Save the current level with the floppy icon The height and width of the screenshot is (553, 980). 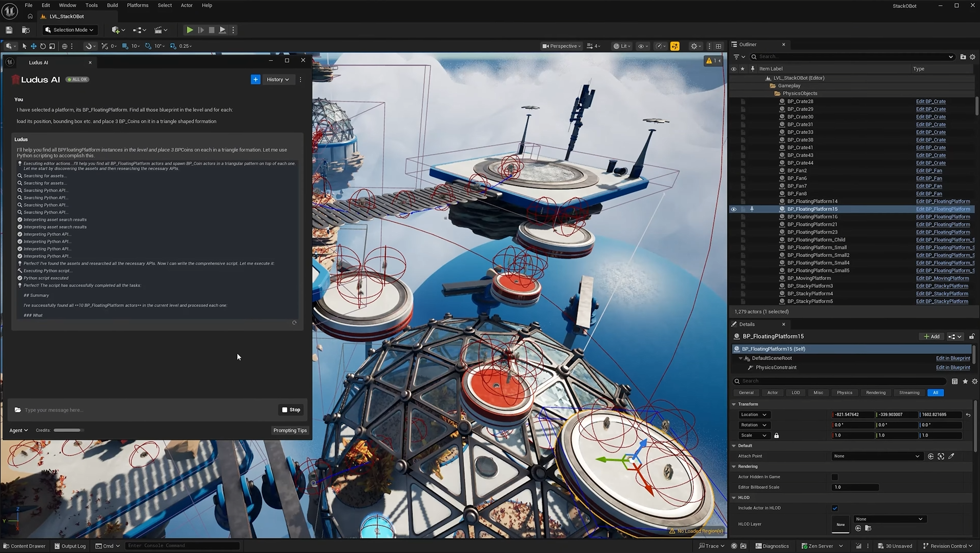tap(9, 30)
